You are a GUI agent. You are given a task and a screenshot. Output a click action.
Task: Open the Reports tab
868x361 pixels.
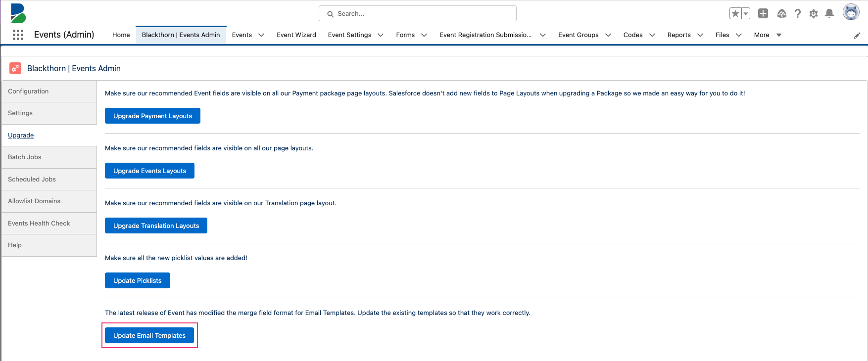pyautogui.click(x=679, y=35)
